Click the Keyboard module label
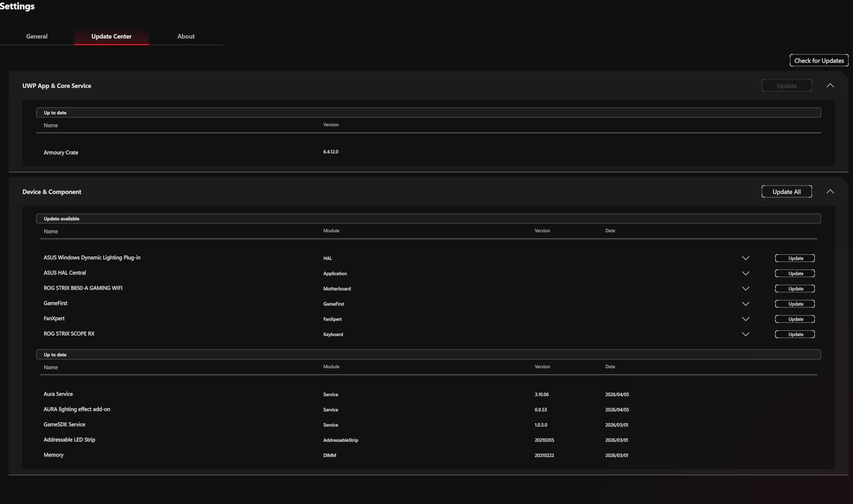Viewport: 853px width, 504px height. [333, 334]
